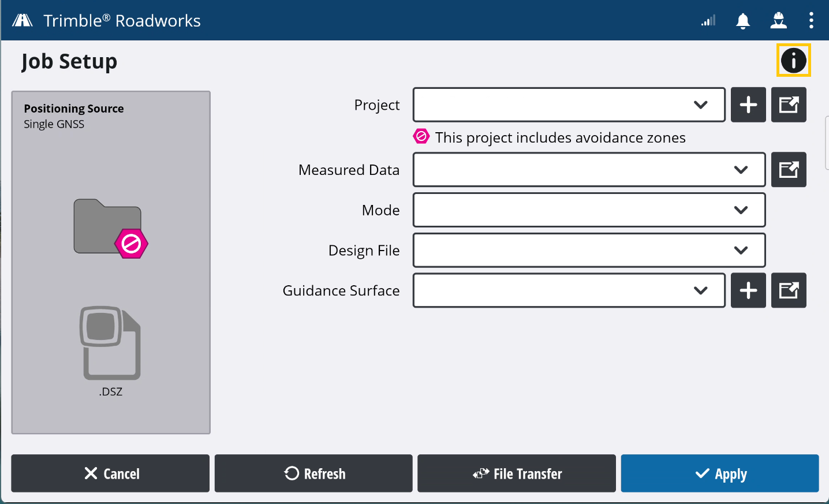This screenshot has height=504, width=829.
Task: Open the three-dot overflow menu
Action: click(x=811, y=21)
